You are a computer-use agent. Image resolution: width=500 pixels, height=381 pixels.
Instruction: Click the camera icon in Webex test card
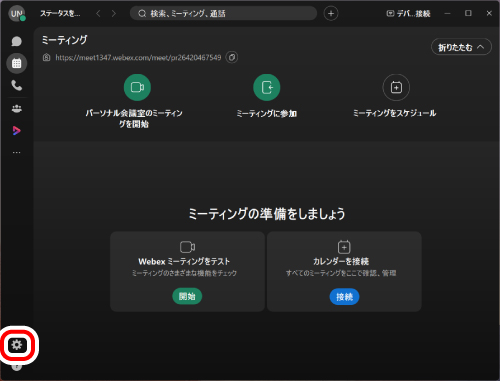[x=187, y=247]
